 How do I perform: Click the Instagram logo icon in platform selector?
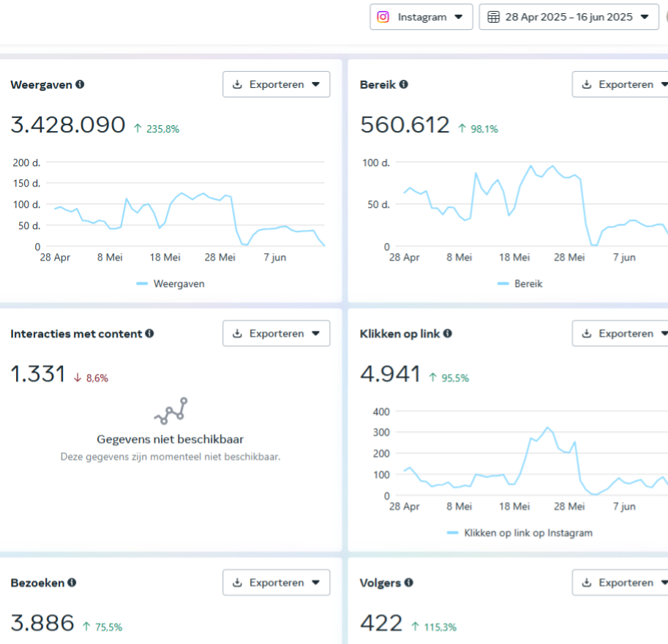(x=383, y=17)
